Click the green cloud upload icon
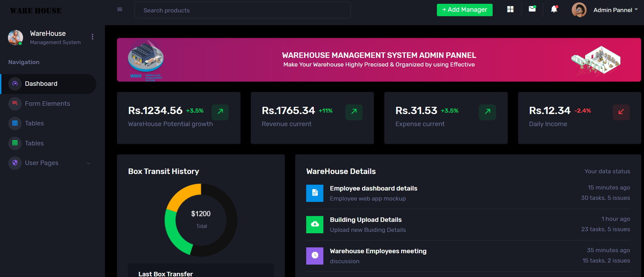This screenshot has height=277, width=644. (x=315, y=224)
